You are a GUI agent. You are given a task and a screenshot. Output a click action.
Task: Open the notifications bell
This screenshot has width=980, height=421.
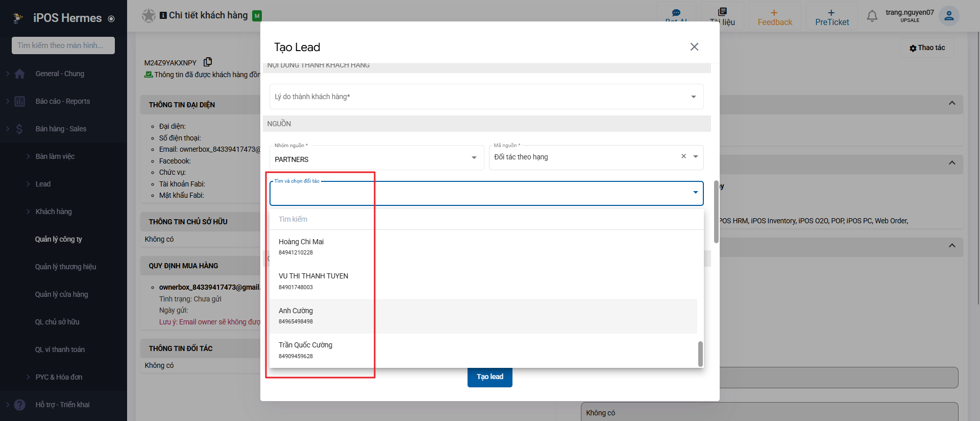(x=872, y=16)
